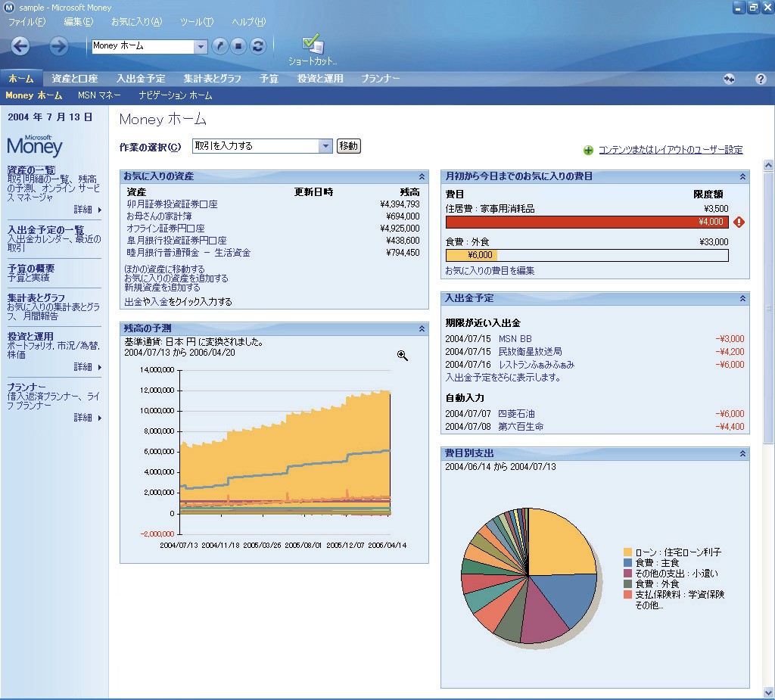Open the Money ホーム address dropdown
The image size is (775, 700).
click(x=200, y=46)
